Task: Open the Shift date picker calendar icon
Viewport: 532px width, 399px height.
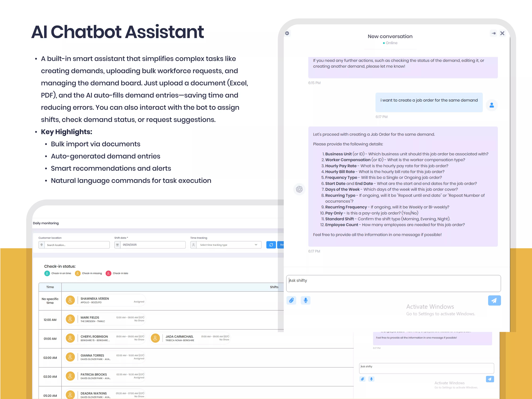Action: (x=117, y=245)
